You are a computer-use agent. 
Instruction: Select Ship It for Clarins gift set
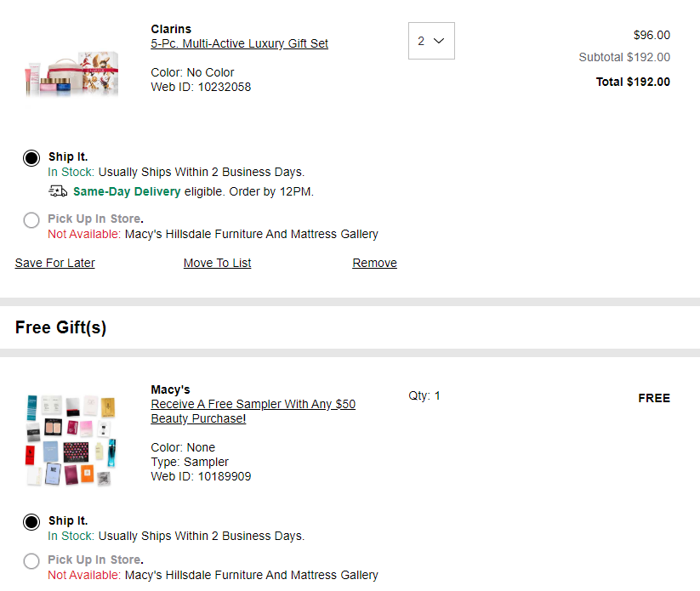[31, 158]
